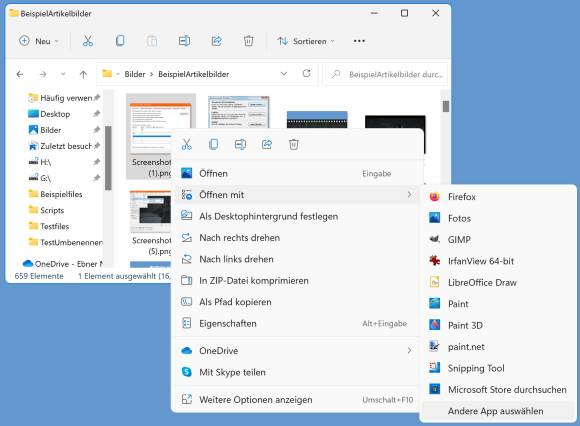Viewport: 580px width, 426px height.
Task: Click Weitere Optionen anzeigen
Action: coord(297,400)
